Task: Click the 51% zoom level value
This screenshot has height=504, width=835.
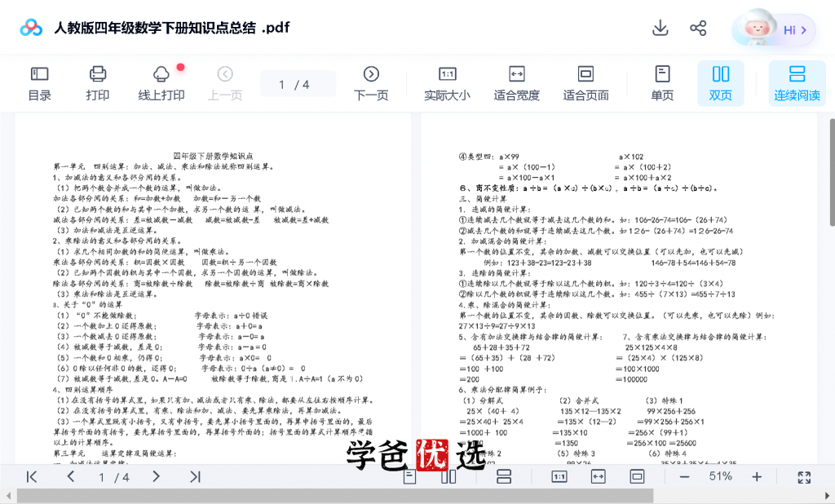Action: coord(721,476)
